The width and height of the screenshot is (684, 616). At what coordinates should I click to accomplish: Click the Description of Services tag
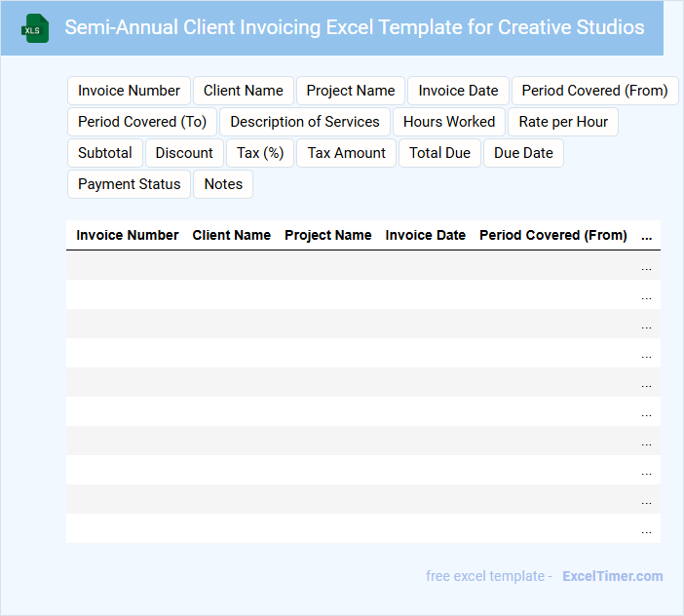tap(305, 122)
